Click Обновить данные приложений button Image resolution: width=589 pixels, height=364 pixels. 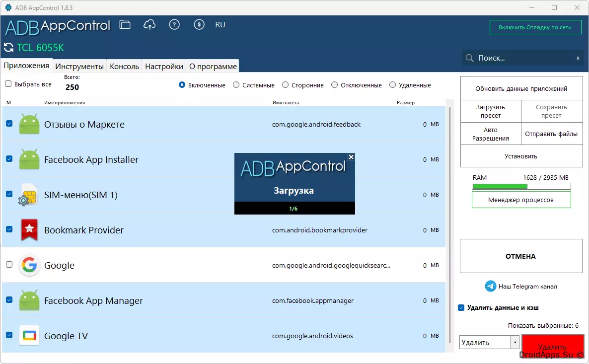click(521, 89)
